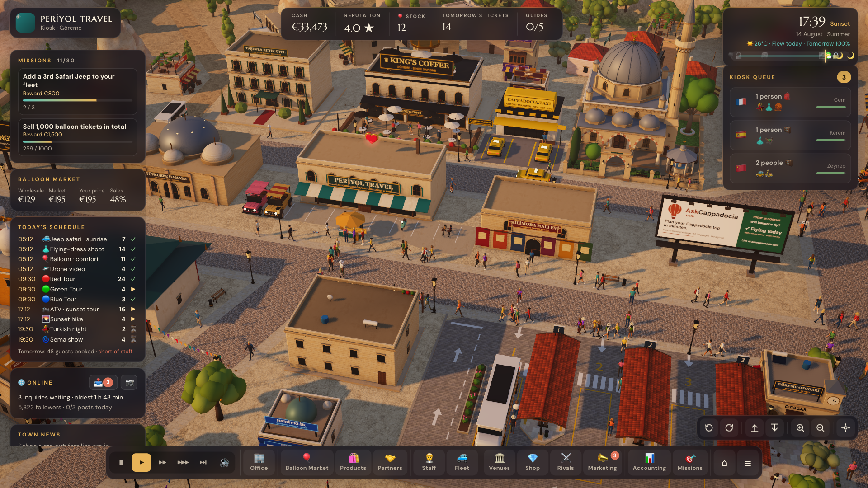Select the 1,000 balloon tickets mission
The image size is (868, 488).
(77, 137)
